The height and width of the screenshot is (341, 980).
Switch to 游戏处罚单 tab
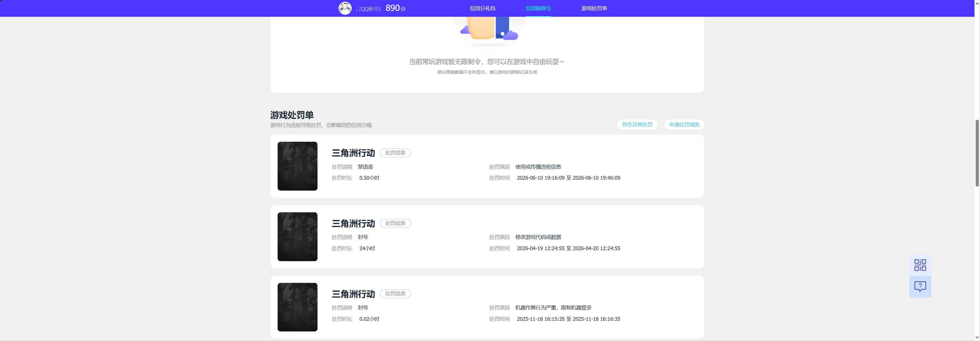[594, 8]
